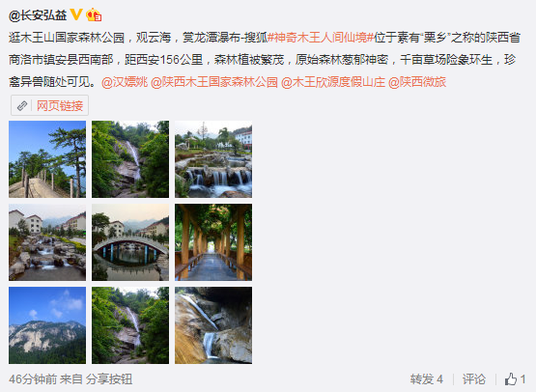The image size is (536, 392).
Task: Click the chain link icon beside 网页链接
Action: (x=22, y=105)
